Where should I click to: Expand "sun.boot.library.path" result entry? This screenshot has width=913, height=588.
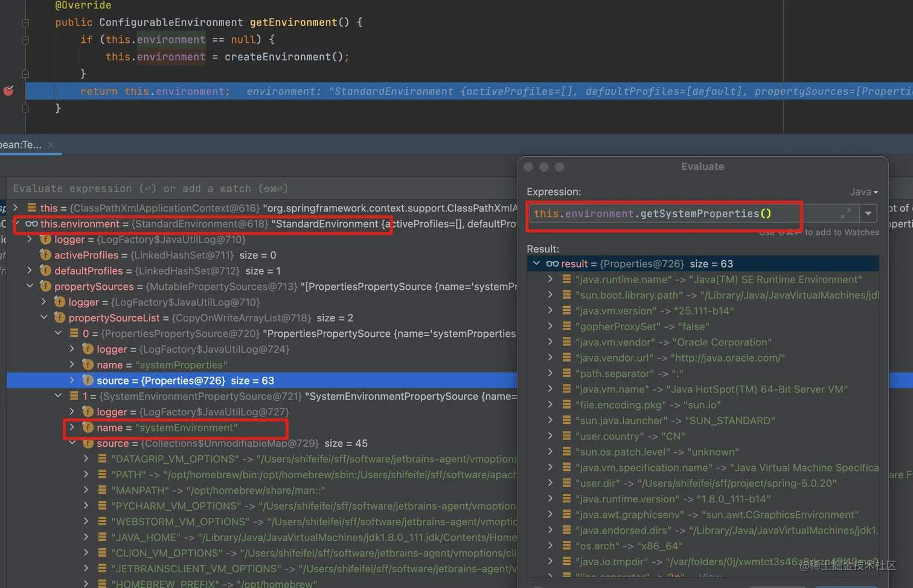click(550, 295)
